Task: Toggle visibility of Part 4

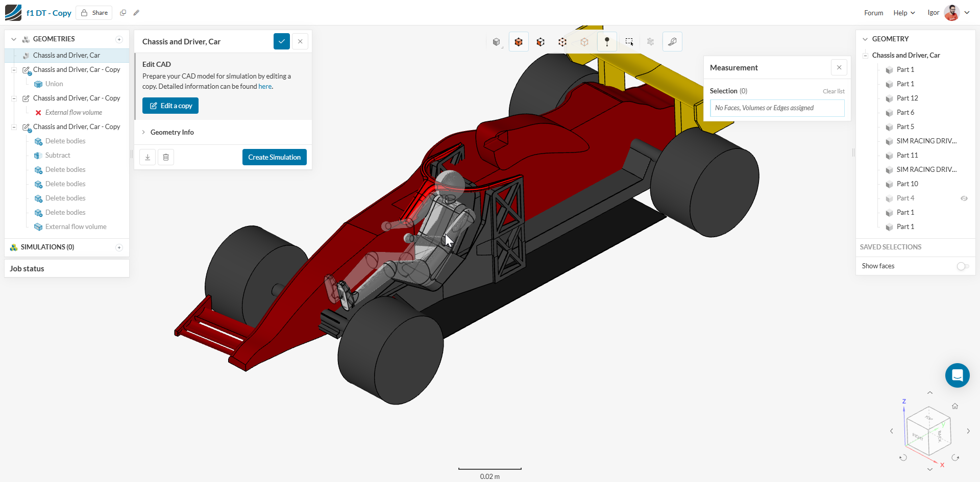Action: tap(964, 198)
